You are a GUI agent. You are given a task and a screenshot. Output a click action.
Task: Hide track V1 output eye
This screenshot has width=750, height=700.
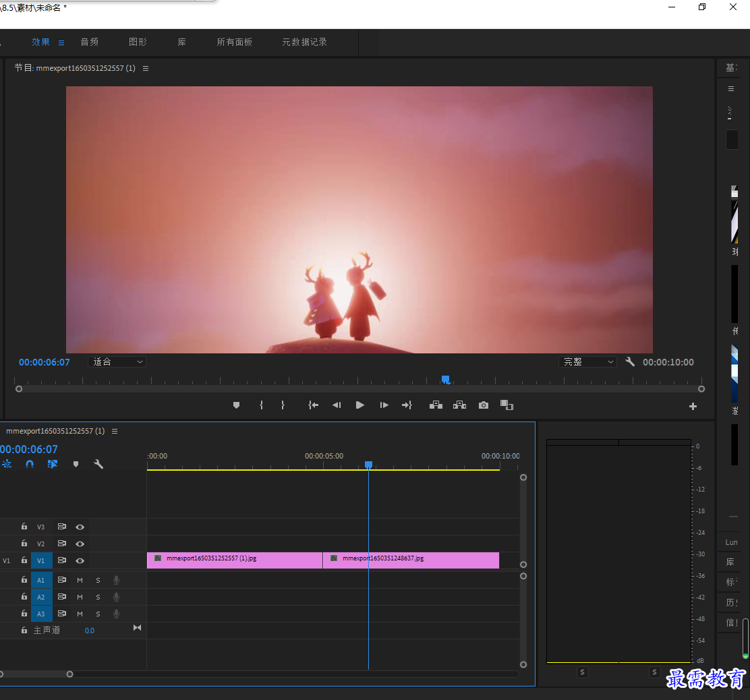(x=80, y=560)
